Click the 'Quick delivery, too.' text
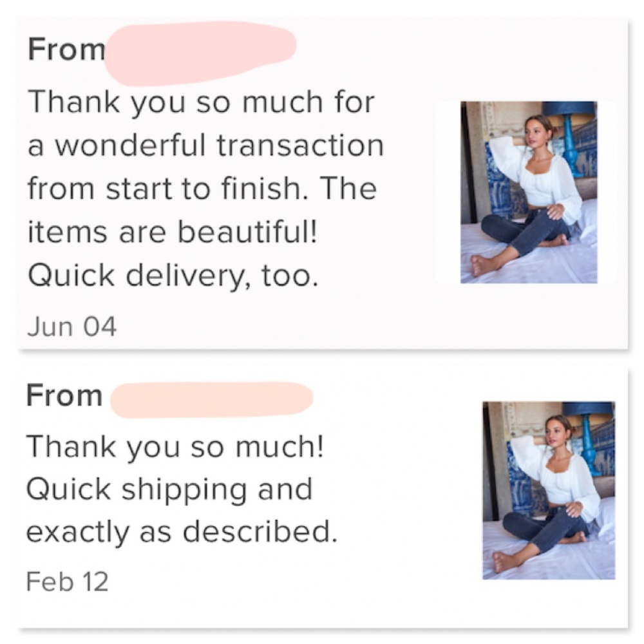Image resolution: width=644 pixels, height=644 pixels. point(173,275)
